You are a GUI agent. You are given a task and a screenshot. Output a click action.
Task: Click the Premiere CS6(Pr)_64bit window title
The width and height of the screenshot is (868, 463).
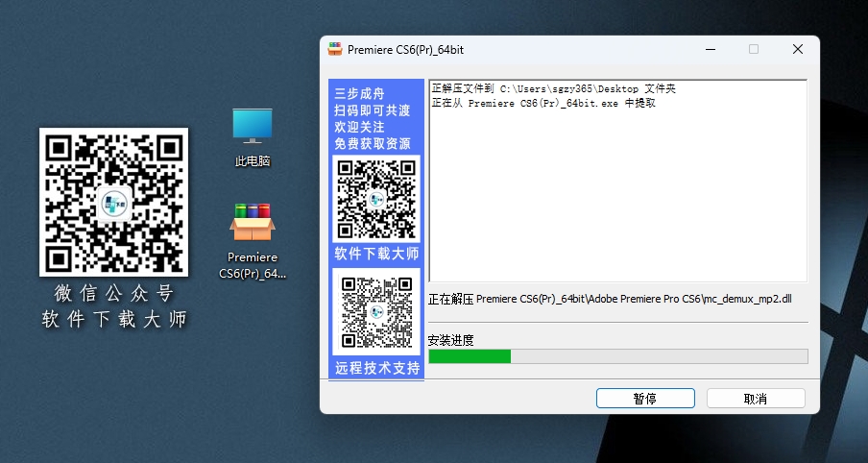pos(406,50)
